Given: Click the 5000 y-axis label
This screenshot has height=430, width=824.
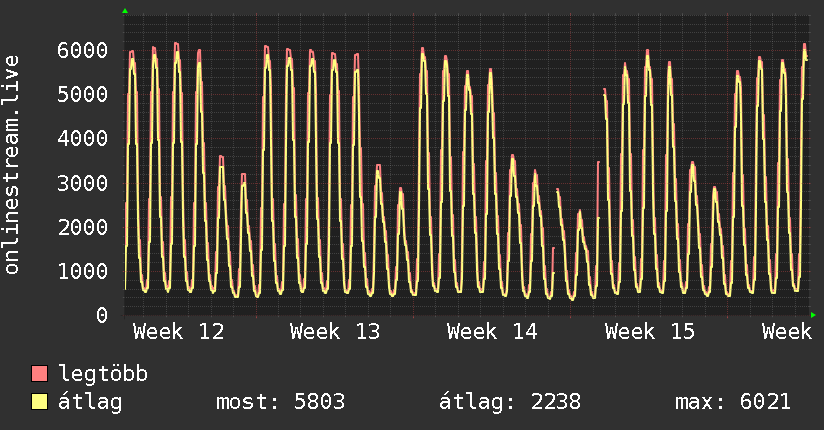Looking at the screenshot, I should (x=83, y=95).
